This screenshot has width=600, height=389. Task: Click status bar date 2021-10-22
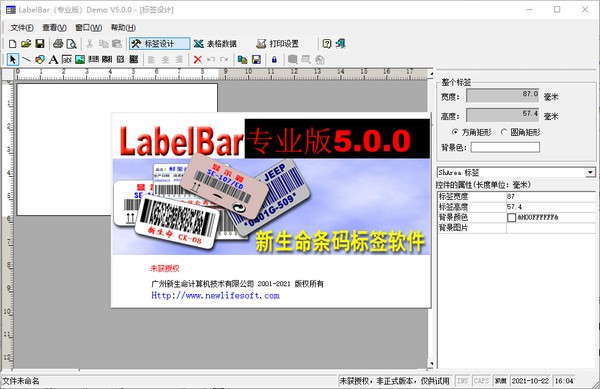pyautogui.click(x=530, y=381)
